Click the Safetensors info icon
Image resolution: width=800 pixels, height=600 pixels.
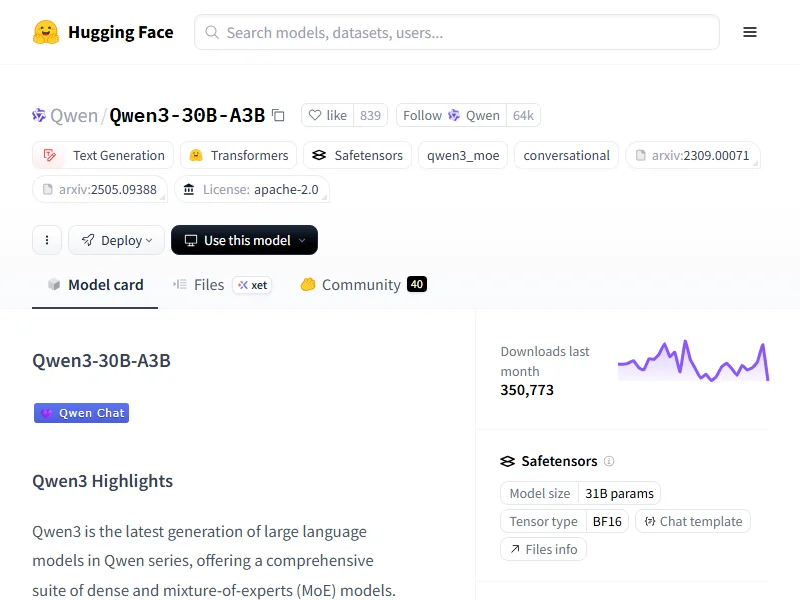pos(609,461)
